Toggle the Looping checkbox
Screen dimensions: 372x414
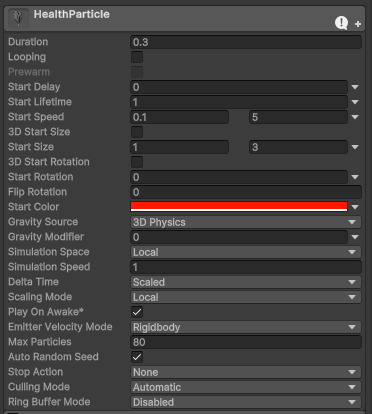[x=137, y=57]
